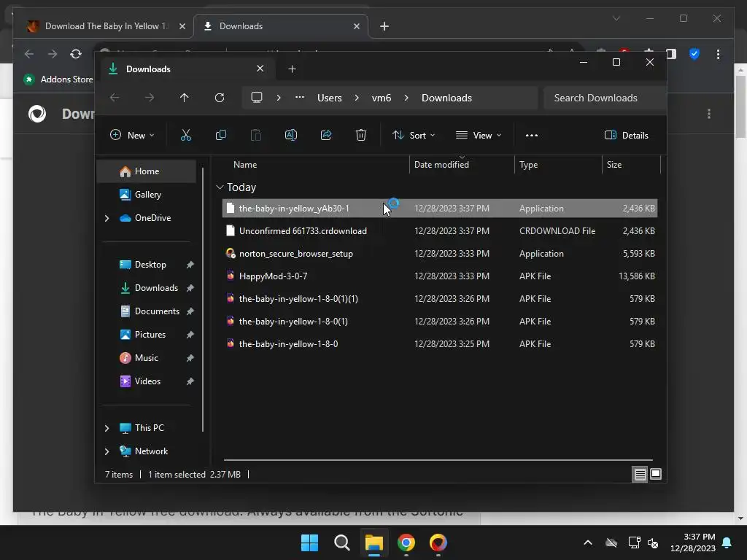Viewport: 747px width, 560px height.
Task: Click the PC monitor icon in address bar
Action: [257, 98]
